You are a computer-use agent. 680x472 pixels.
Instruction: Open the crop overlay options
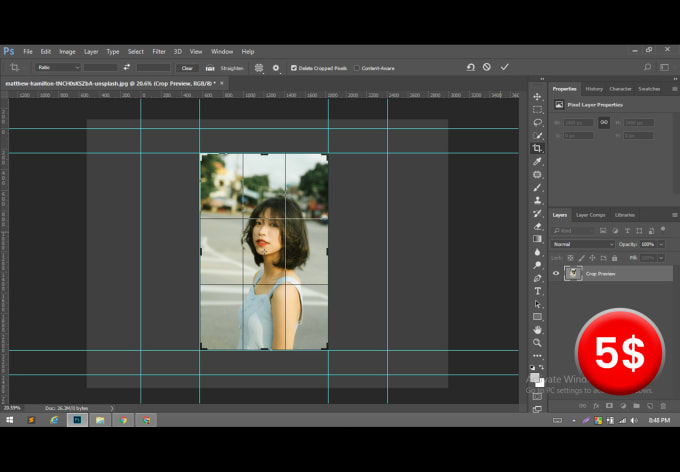click(x=259, y=68)
